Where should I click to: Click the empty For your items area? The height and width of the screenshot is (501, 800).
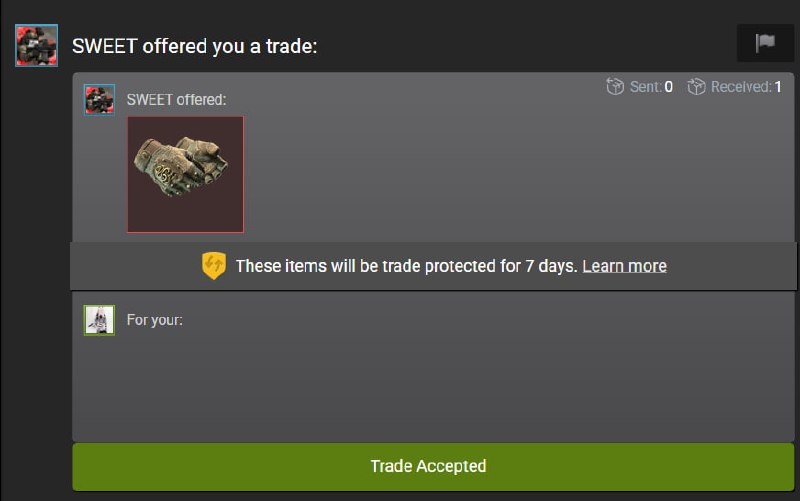433,388
